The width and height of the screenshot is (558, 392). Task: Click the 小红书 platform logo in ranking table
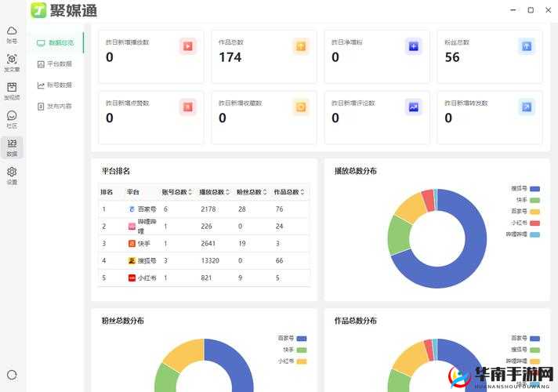(x=132, y=278)
